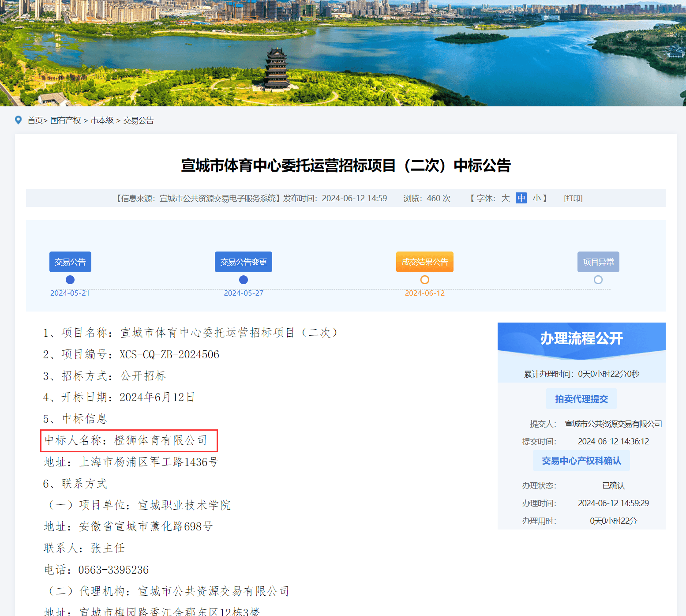Image resolution: width=686 pixels, height=616 pixels.
Task: Select the 交易公告 timeline step button
Action: (x=70, y=262)
